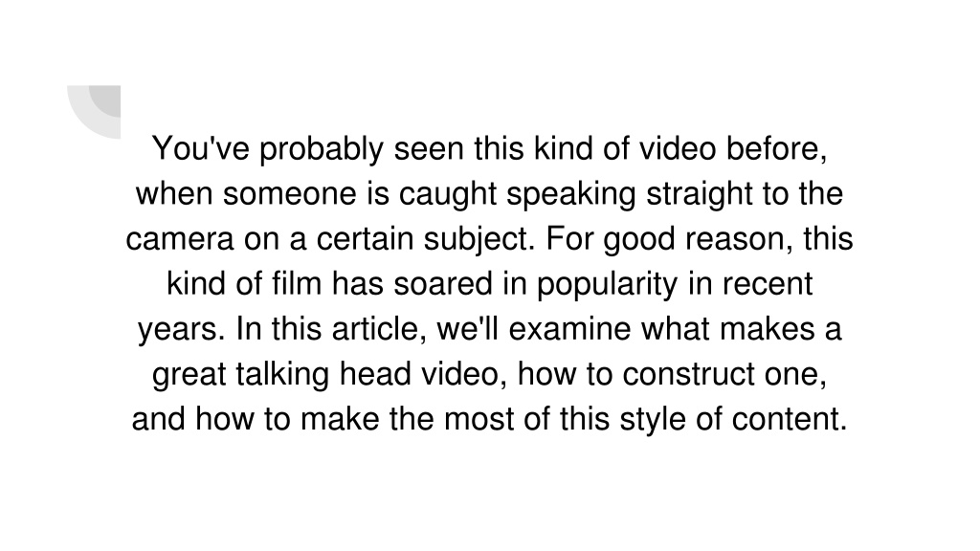This screenshot has height=551, width=980.
Task: Click the word "probably" in the paragraph
Action: (322, 150)
